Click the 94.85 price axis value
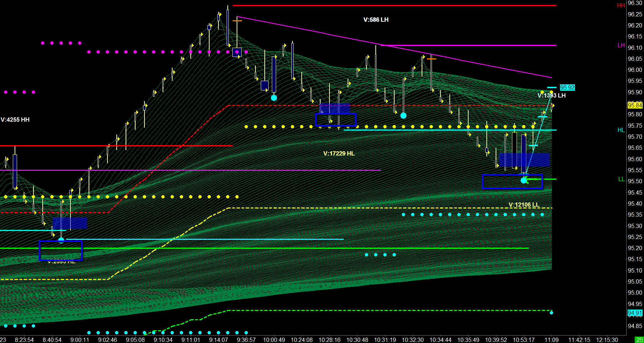644x343 pixels. 635,326
